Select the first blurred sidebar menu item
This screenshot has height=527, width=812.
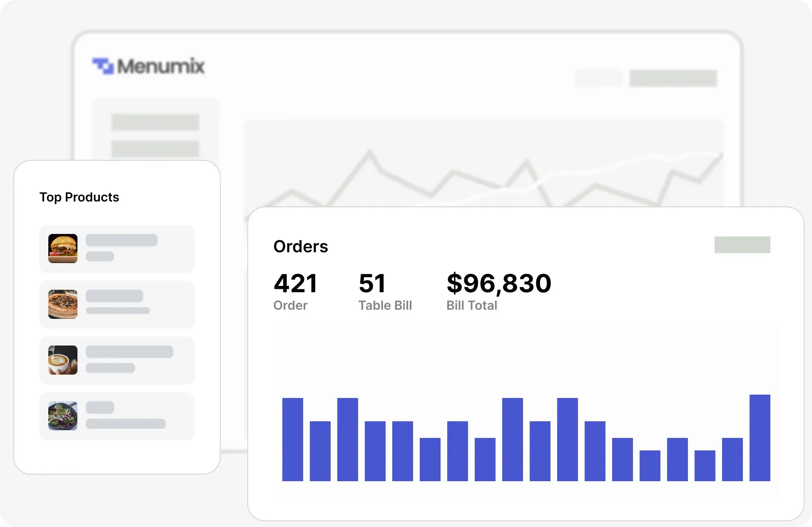tap(155, 122)
